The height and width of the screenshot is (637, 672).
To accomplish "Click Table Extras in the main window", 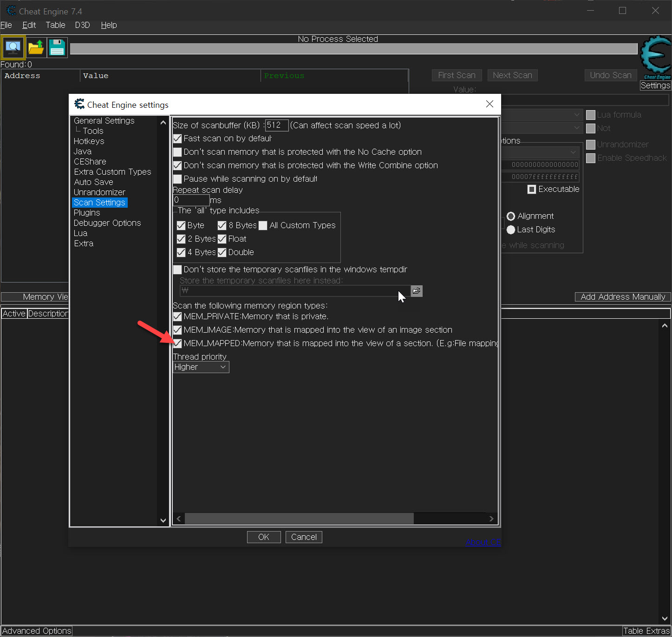I will click(x=646, y=631).
